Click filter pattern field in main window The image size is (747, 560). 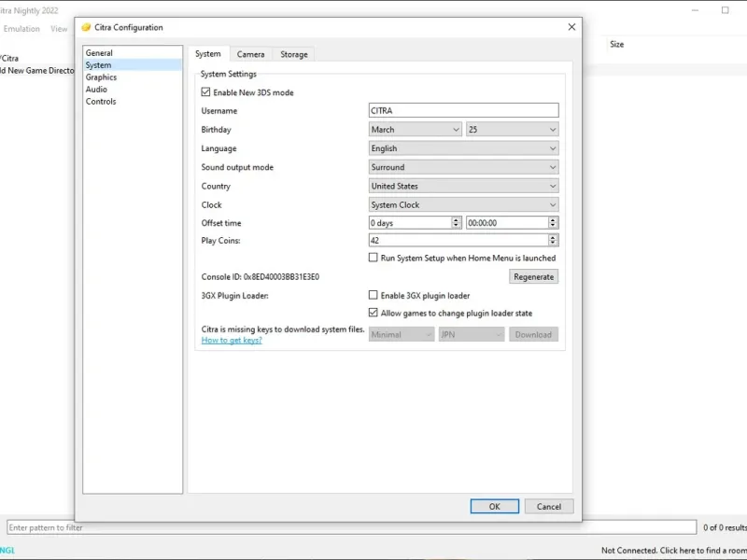352,527
